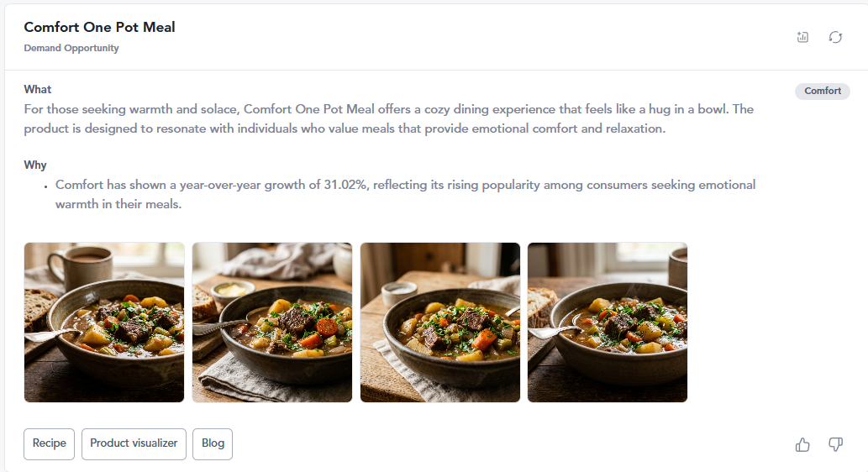868x472 pixels.
Task: Select the Comfort tag pill
Action: (823, 91)
